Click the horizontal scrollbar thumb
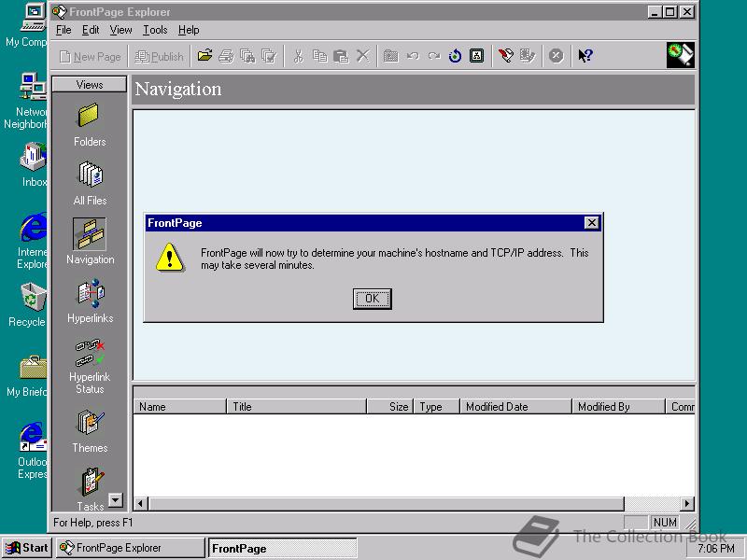Viewport: 747px width, 560px height. pyautogui.click(x=386, y=503)
